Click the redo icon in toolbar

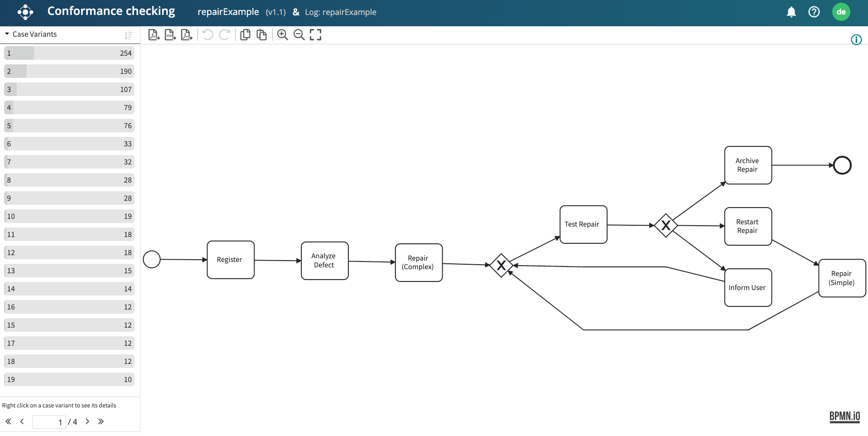224,35
